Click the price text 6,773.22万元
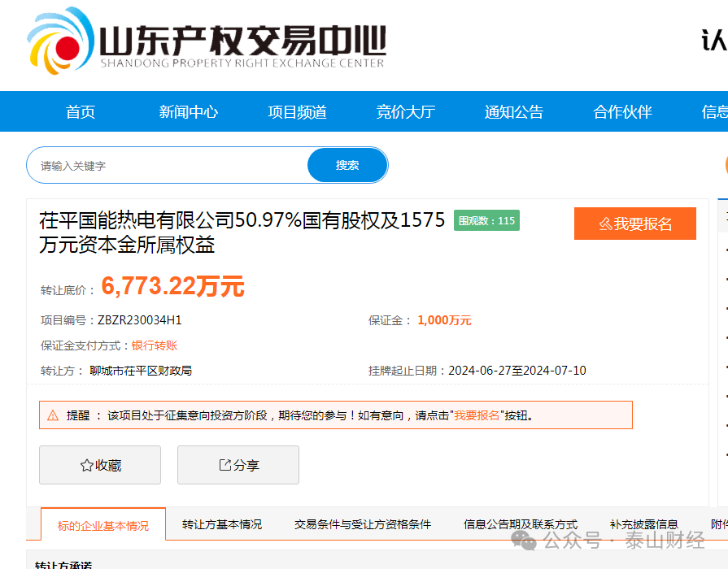Image resolution: width=728 pixels, height=569 pixels. (x=172, y=286)
